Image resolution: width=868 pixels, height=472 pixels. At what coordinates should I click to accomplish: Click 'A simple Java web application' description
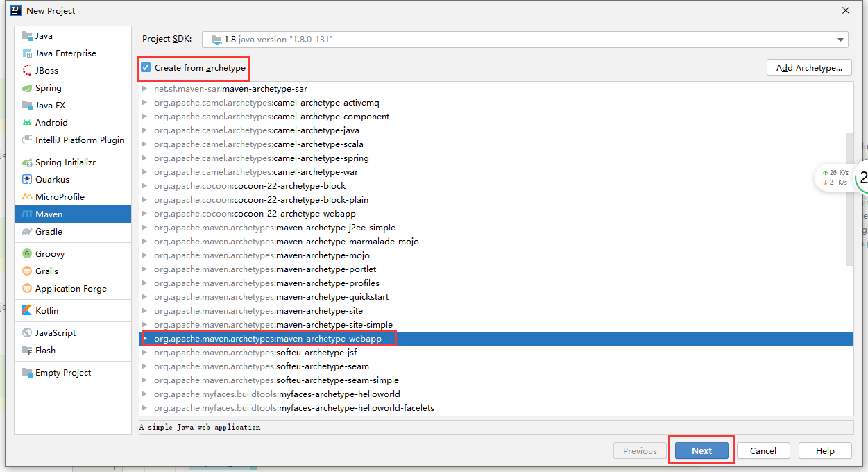click(x=200, y=427)
